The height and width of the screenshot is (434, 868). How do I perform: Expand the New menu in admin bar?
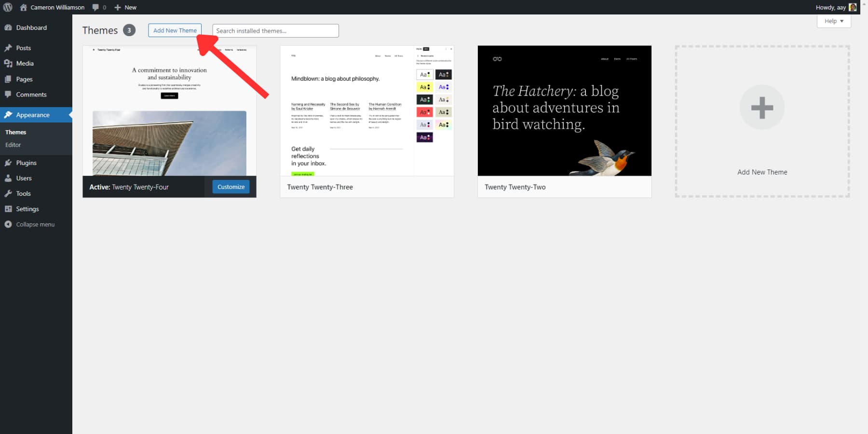[x=125, y=7]
